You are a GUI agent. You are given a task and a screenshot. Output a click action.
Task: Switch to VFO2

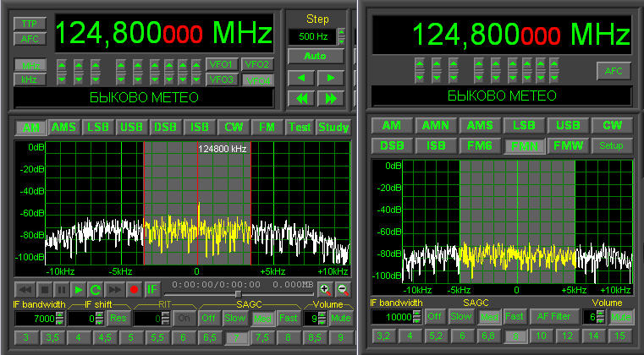coord(257,64)
